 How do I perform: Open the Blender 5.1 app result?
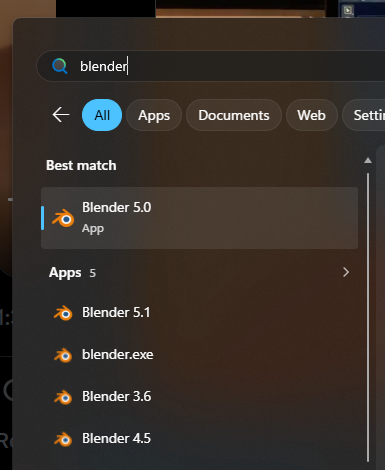pyautogui.click(x=199, y=312)
